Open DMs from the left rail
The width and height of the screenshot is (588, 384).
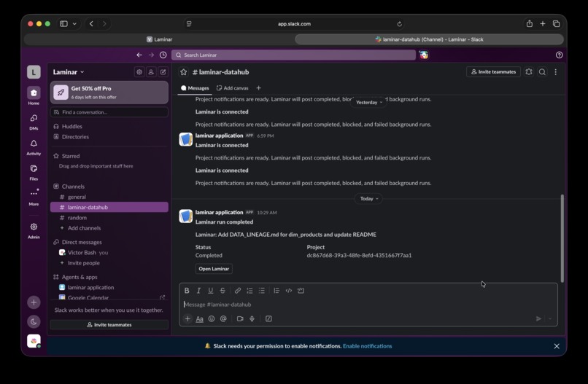click(x=34, y=122)
